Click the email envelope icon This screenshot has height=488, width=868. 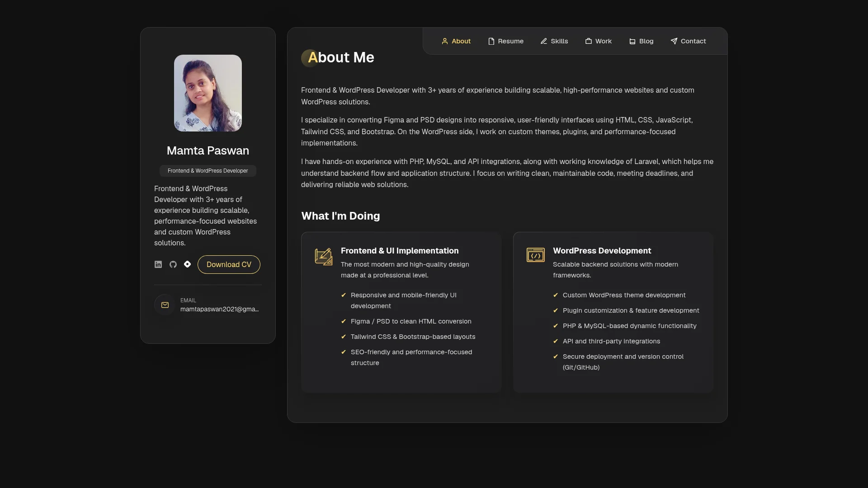click(165, 305)
